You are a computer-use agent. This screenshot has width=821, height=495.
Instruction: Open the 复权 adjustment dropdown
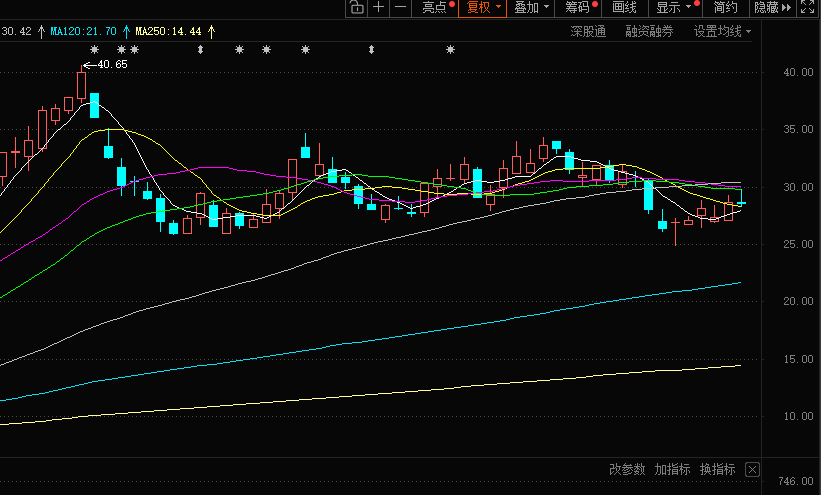click(482, 7)
